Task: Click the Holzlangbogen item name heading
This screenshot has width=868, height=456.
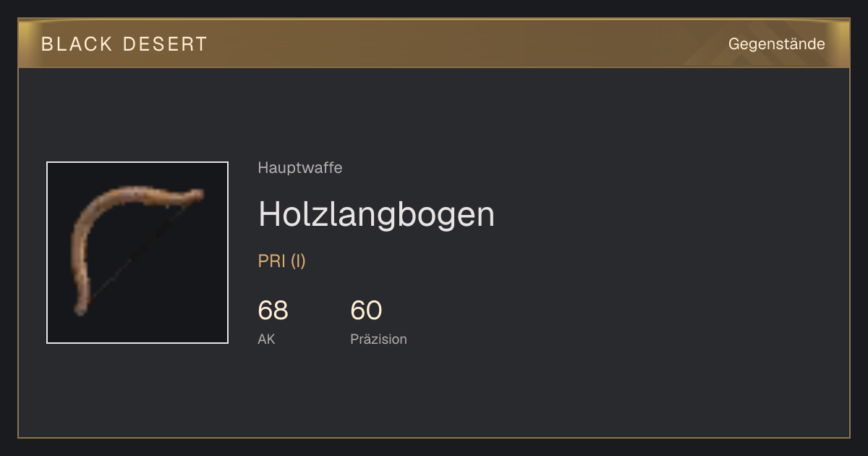Action: coord(376,215)
